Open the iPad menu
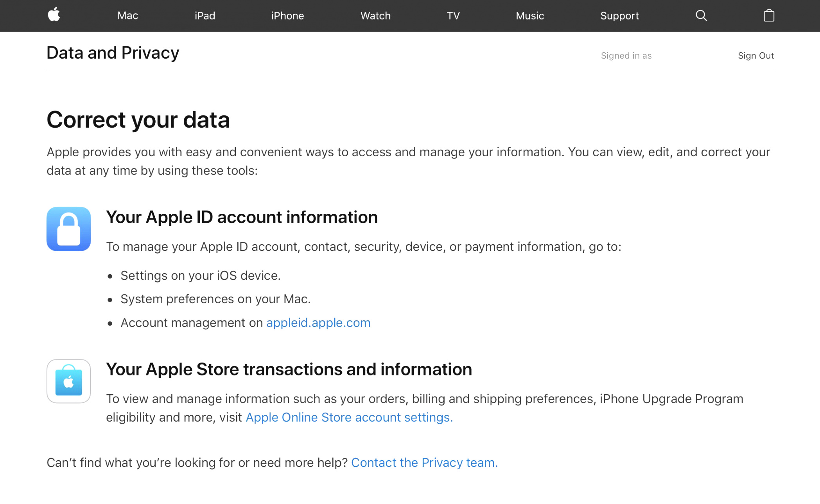 click(x=205, y=16)
